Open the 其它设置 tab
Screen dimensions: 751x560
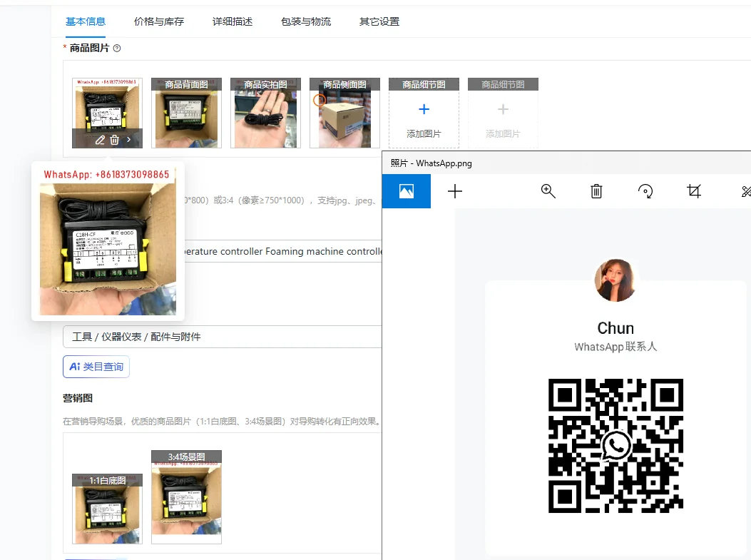(x=379, y=21)
